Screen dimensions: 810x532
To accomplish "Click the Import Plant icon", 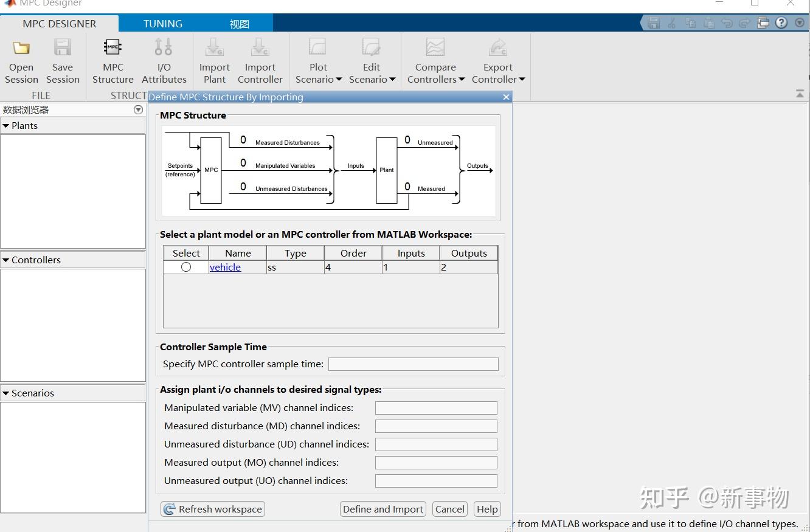I will point(215,47).
